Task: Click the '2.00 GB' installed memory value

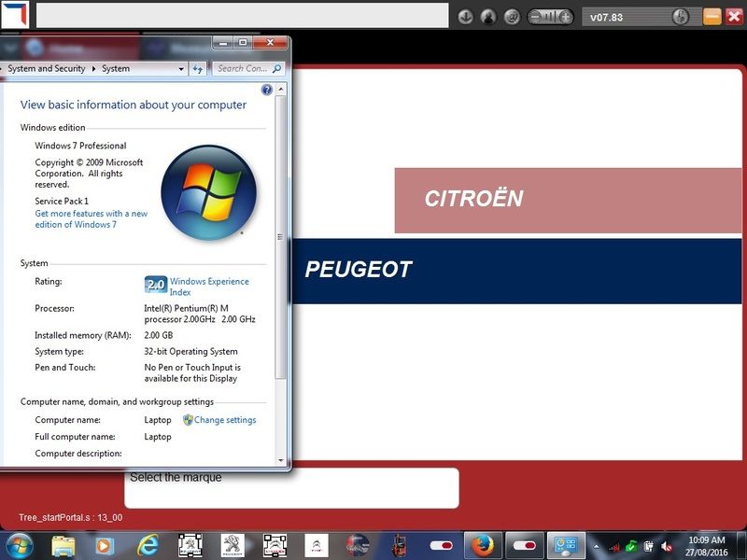Action: [158, 335]
